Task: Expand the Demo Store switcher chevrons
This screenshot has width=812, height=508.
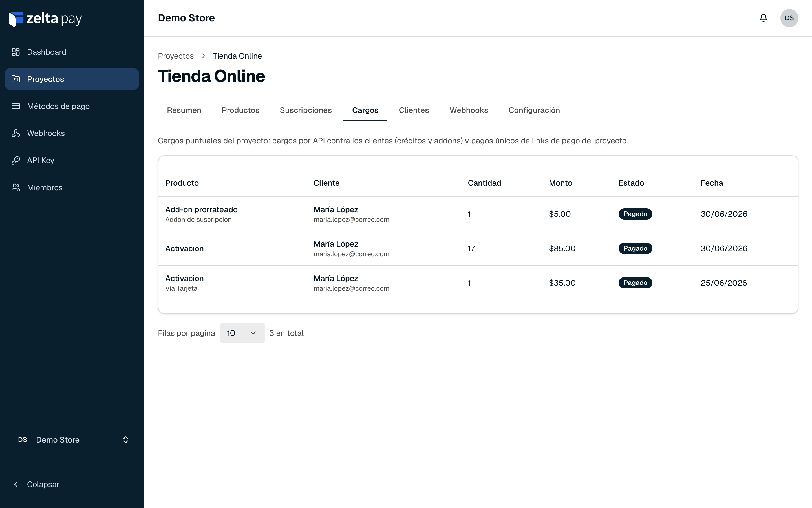Action: pyautogui.click(x=126, y=440)
